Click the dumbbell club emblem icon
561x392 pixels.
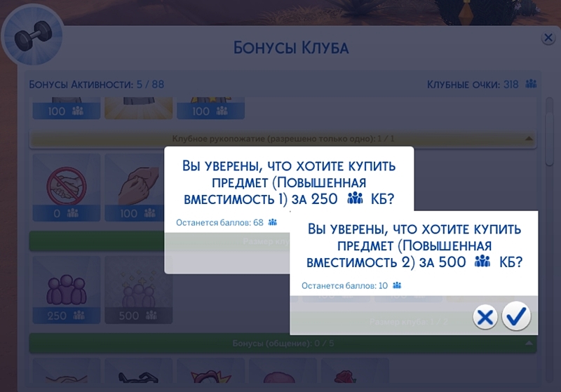pos(33,36)
